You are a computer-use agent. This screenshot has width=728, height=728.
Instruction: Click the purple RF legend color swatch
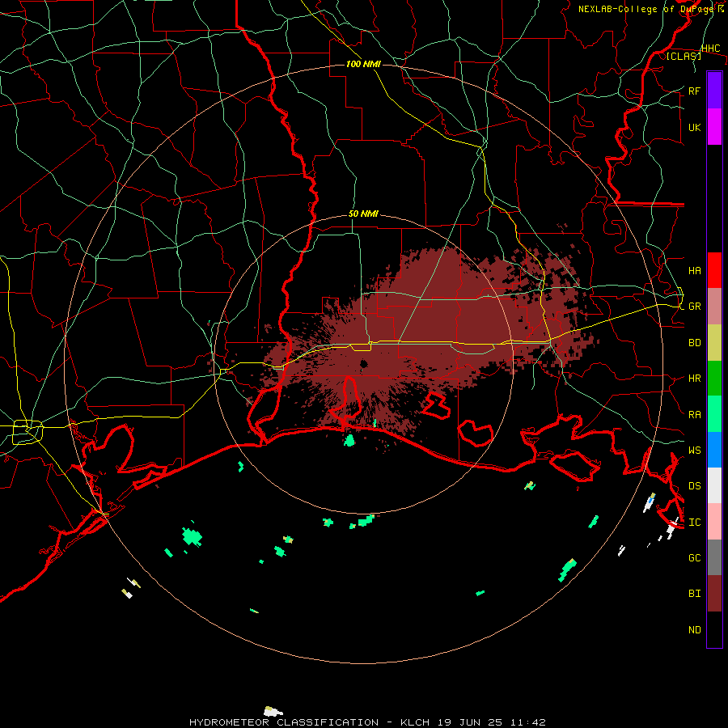click(x=714, y=91)
